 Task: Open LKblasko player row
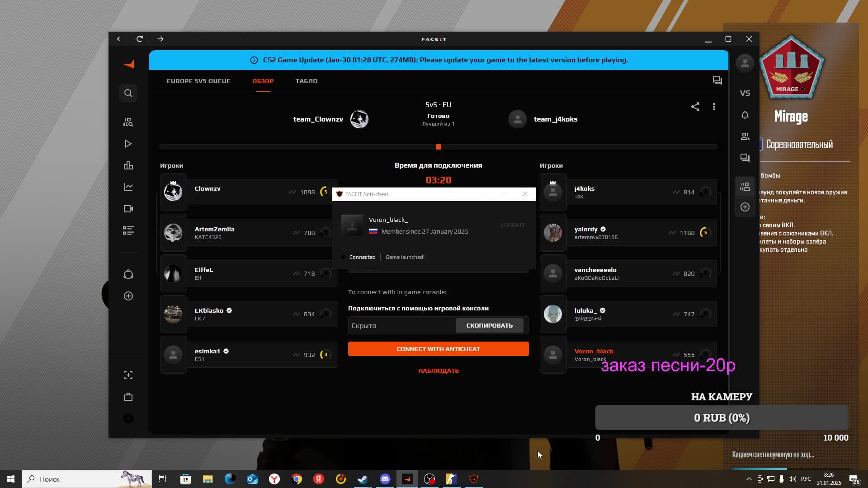(249, 314)
